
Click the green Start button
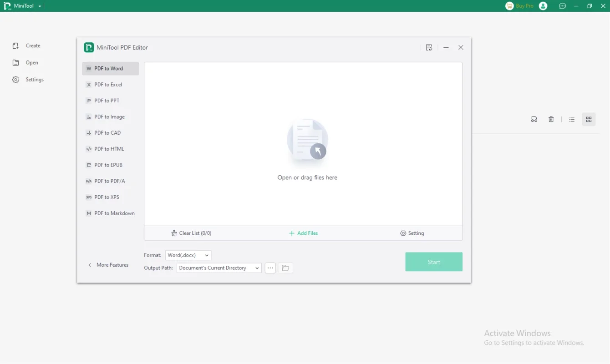(x=434, y=262)
